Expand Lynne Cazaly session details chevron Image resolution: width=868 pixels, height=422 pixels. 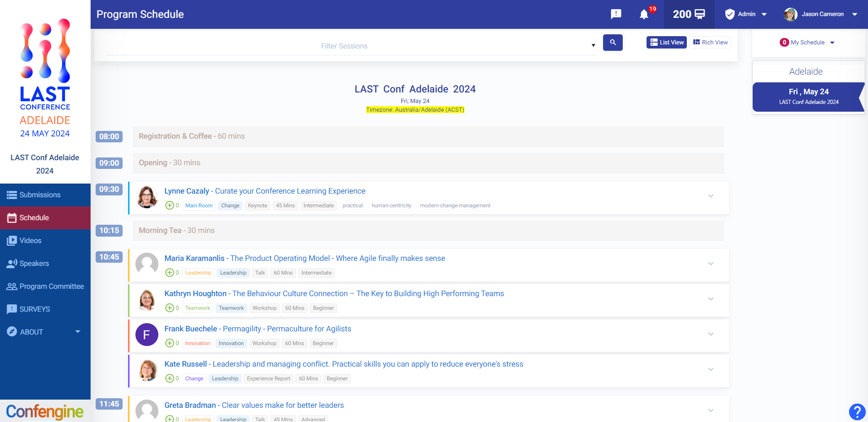coord(711,196)
